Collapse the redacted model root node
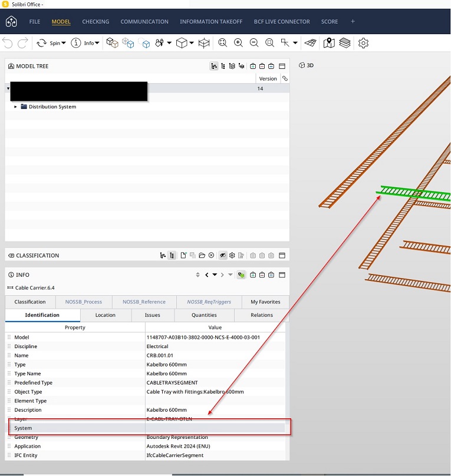Viewport: 451px width, 476px height. [x=8, y=88]
